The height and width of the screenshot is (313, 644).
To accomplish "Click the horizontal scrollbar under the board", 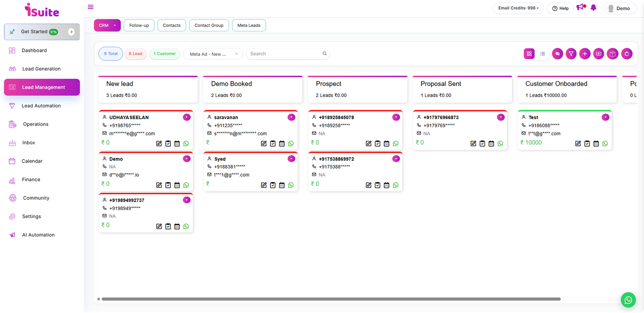I will pyautogui.click(x=330, y=299).
